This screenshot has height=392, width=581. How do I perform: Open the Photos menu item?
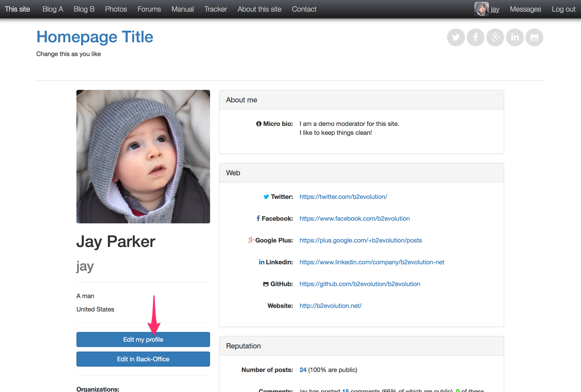[x=116, y=9]
